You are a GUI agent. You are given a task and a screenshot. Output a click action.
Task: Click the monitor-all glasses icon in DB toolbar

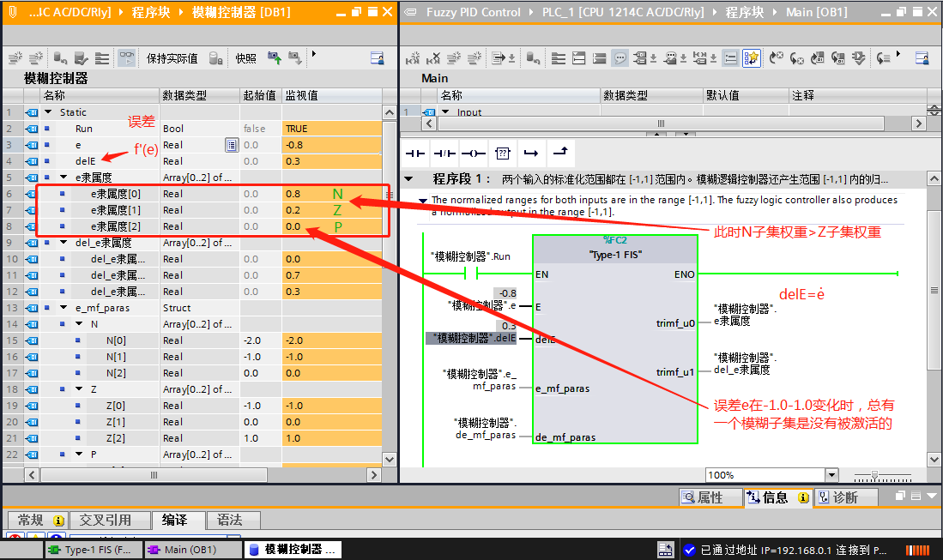(x=126, y=58)
